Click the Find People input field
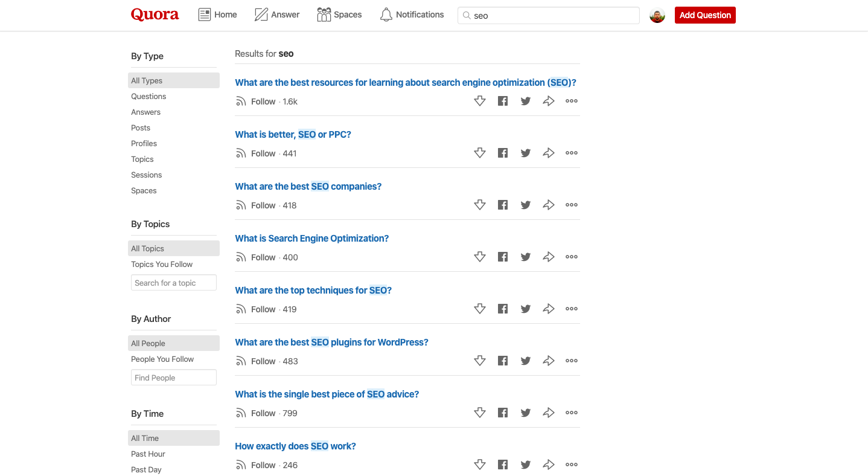868x476 pixels. click(x=174, y=378)
